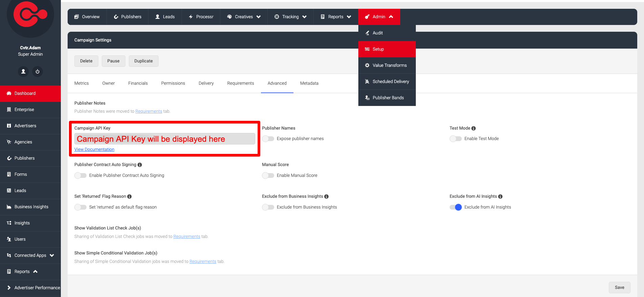This screenshot has width=644, height=297.
Task: Click Requirements link under Simple Conditional Validation
Action: pyautogui.click(x=203, y=262)
